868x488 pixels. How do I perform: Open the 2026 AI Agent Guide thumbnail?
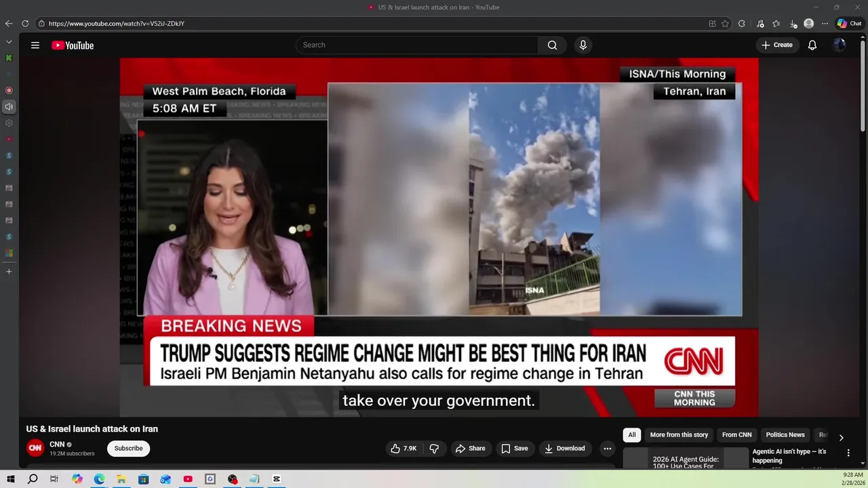coord(686,459)
